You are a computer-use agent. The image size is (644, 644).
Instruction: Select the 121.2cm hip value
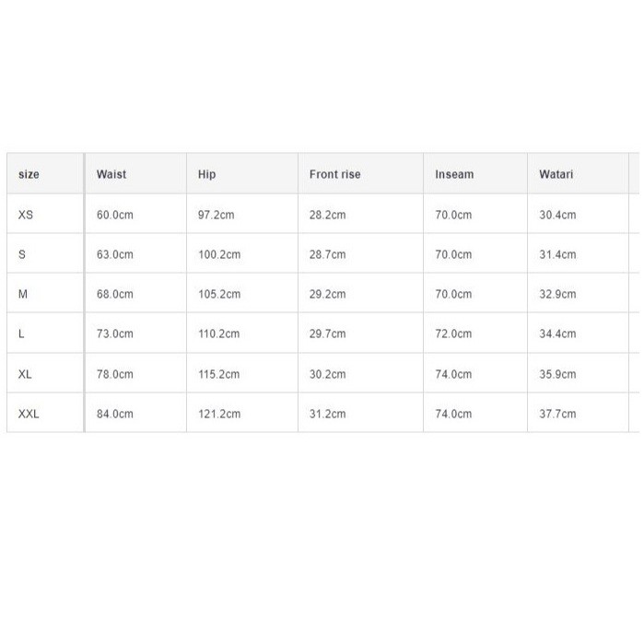(219, 414)
